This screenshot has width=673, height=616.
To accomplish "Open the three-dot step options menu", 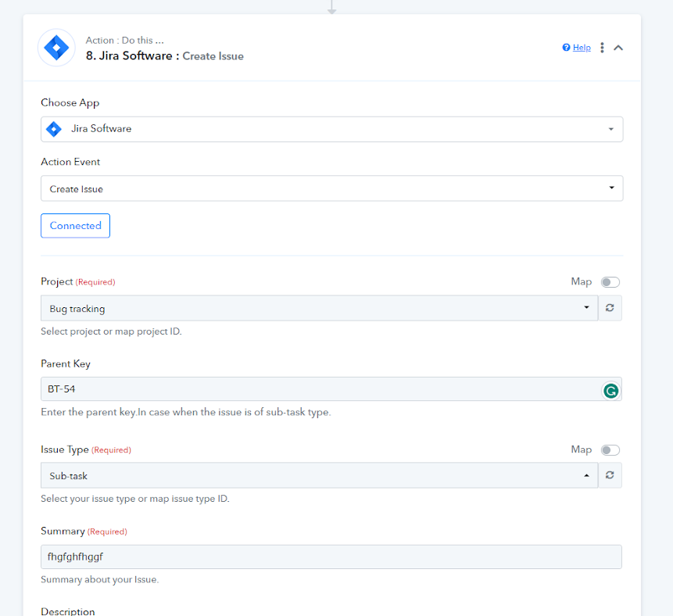I will (x=602, y=48).
